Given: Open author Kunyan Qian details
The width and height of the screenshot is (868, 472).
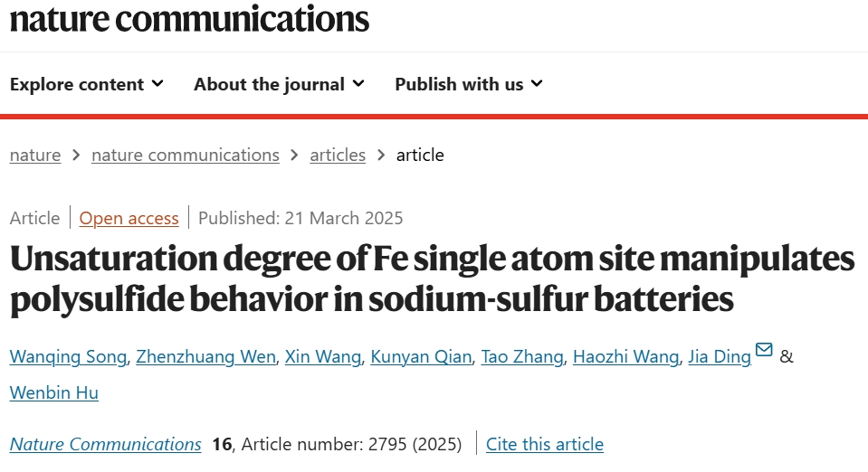Looking at the screenshot, I should coord(421,357).
